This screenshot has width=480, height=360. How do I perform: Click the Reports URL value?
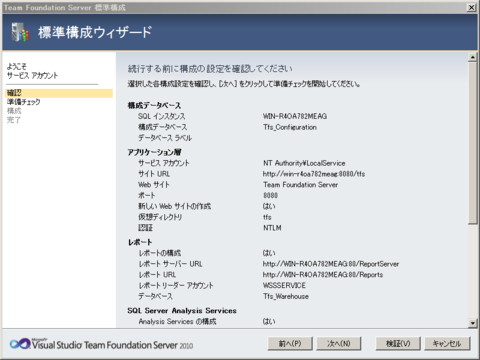point(323,275)
